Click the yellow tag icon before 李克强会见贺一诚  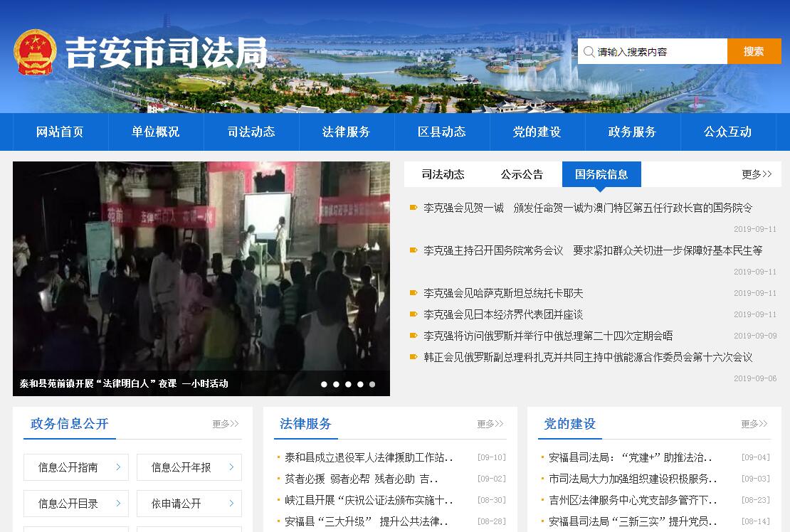pos(414,208)
